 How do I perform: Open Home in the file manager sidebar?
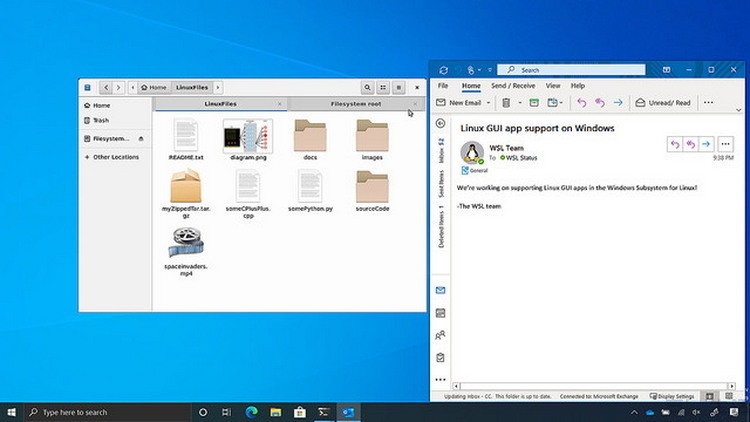(x=97, y=105)
